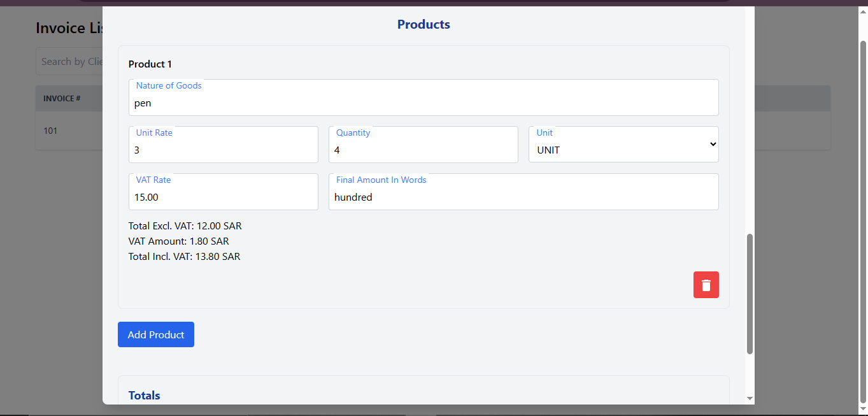Click the VAT Rate field showing 15.00
Image resolution: width=868 pixels, height=416 pixels.
point(223,197)
